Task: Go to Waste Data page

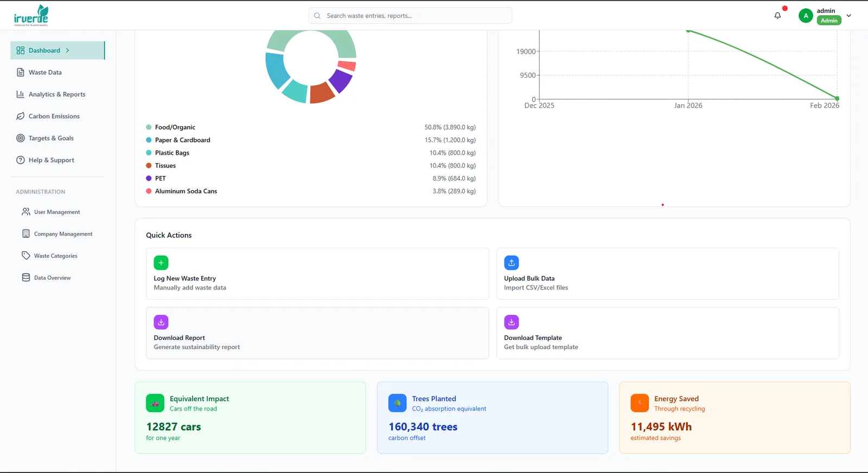Action: [58, 72]
